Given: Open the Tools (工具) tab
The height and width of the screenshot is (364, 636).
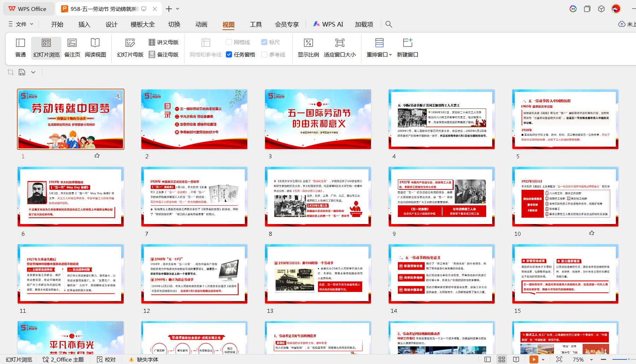Looking at the screenshot, I should click(256, 24).
